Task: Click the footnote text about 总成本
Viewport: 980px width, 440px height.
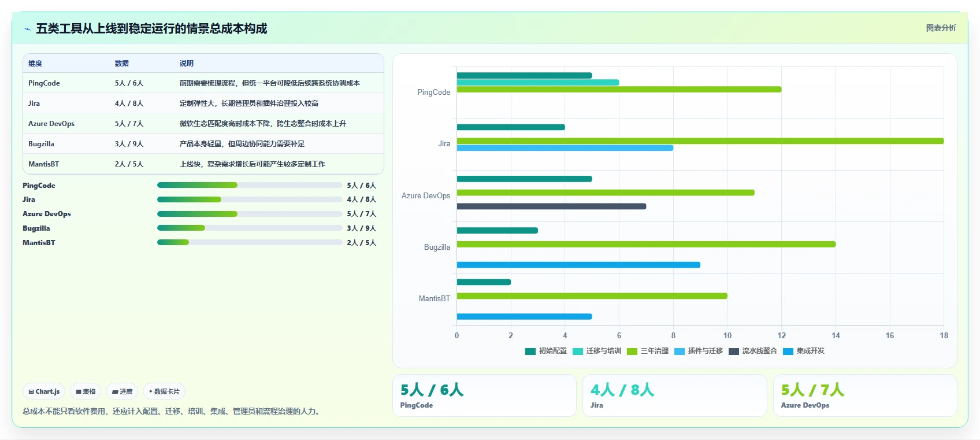Action: coord(172,411)
